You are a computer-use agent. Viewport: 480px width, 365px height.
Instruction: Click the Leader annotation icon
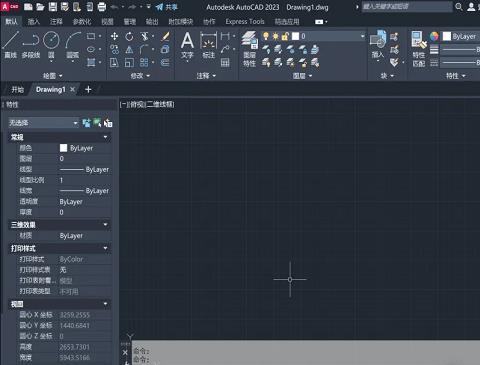[225, 49]
